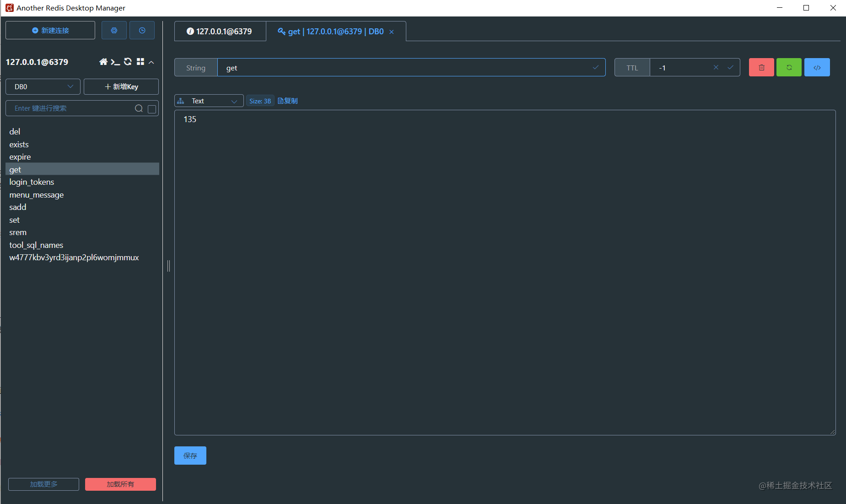Open the DB0 database dropdown
Viewport: 846px width, 504px height.
pyautogui.click(x=43, y=86)
